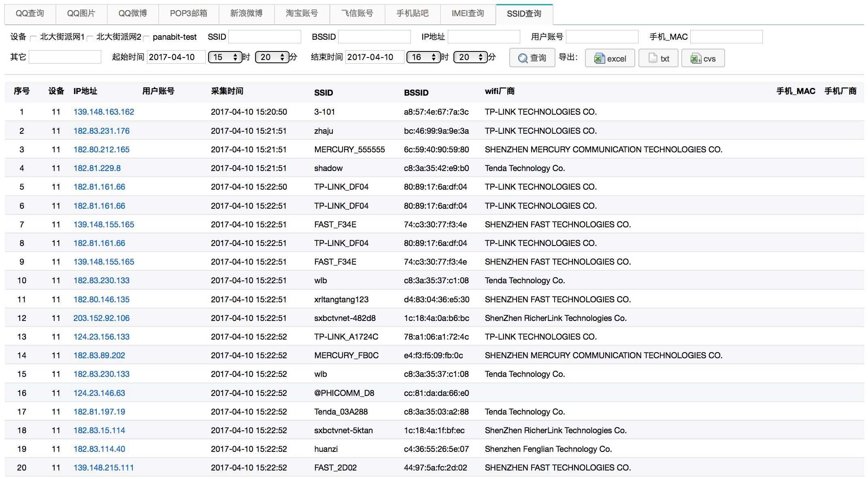Open the 飞信账号 tab
This screenshot has width=868, height=479.
click(357, 13)
